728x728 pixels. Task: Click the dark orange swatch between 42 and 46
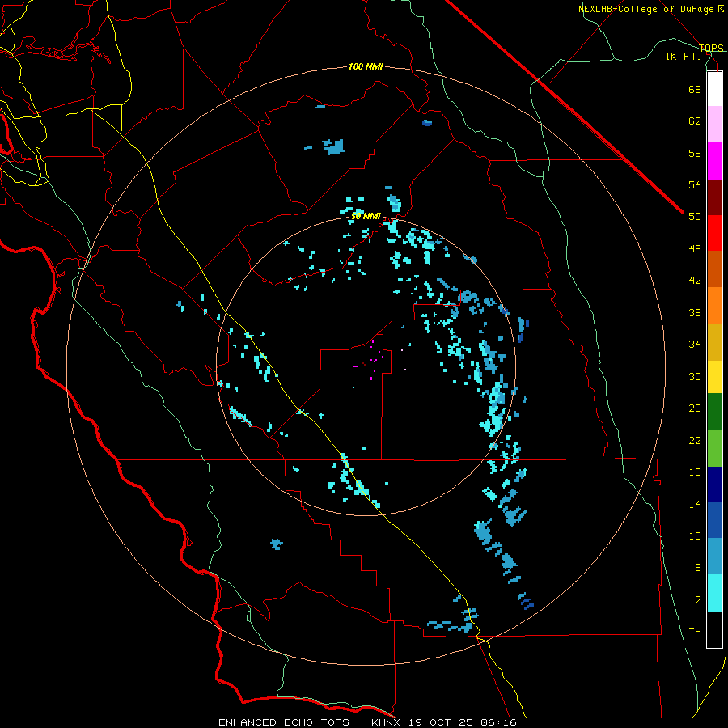(x=714, y=269)
